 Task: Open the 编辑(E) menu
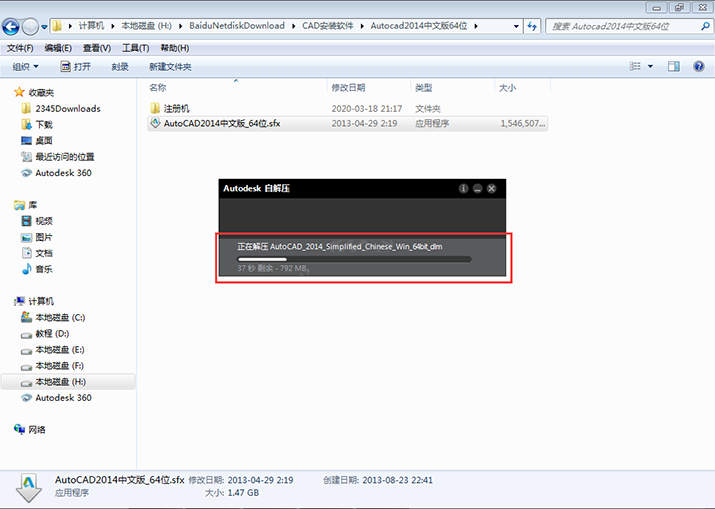(58, 48)
